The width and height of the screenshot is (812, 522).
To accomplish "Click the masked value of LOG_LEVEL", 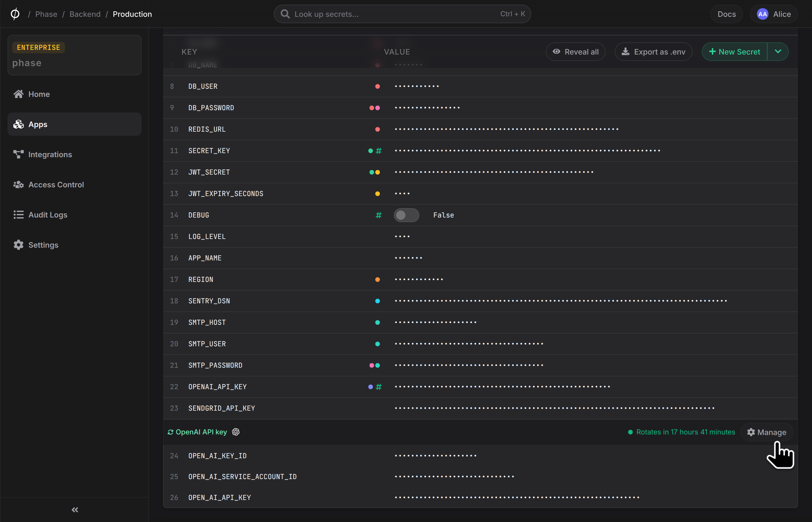I will (402, 236).
